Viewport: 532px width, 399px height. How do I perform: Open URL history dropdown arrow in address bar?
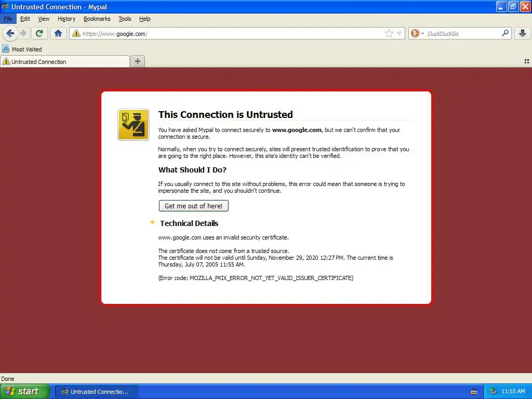point(400,33)
